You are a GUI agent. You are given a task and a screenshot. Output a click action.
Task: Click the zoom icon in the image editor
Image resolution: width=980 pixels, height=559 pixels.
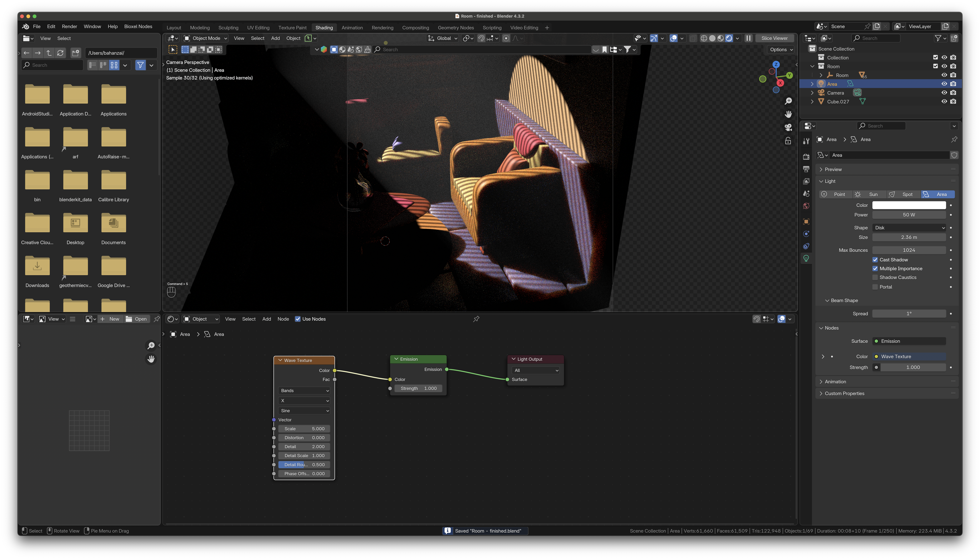click(x=151, y=345)
